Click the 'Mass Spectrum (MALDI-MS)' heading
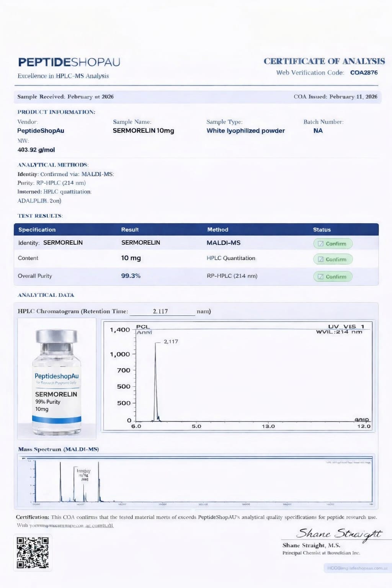This screenshot has width=392, height=588. coord(59,449)
